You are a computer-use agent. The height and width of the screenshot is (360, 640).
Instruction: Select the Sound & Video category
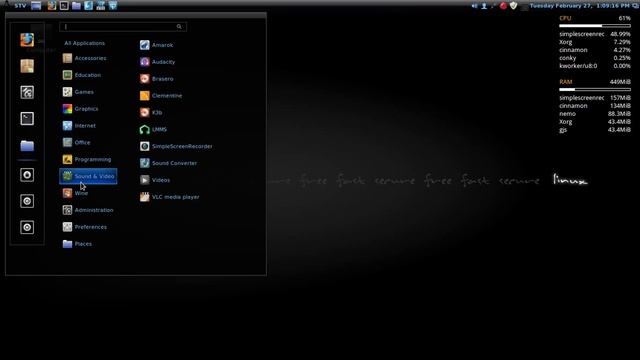[88, 176]
